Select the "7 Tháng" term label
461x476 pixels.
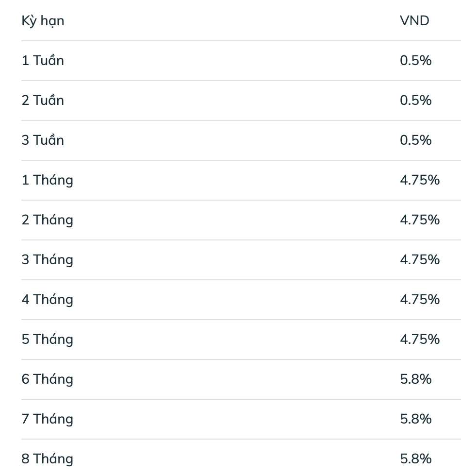tap(47, 419)
